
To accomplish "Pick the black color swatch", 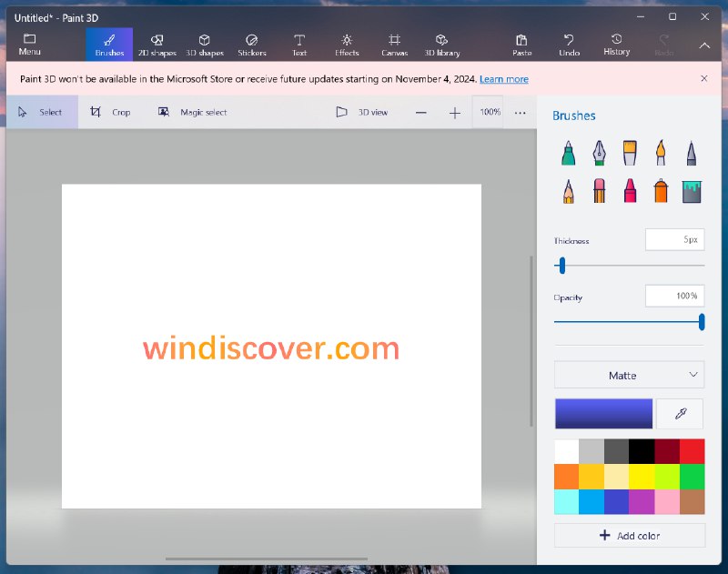I will tap(642, 451).
